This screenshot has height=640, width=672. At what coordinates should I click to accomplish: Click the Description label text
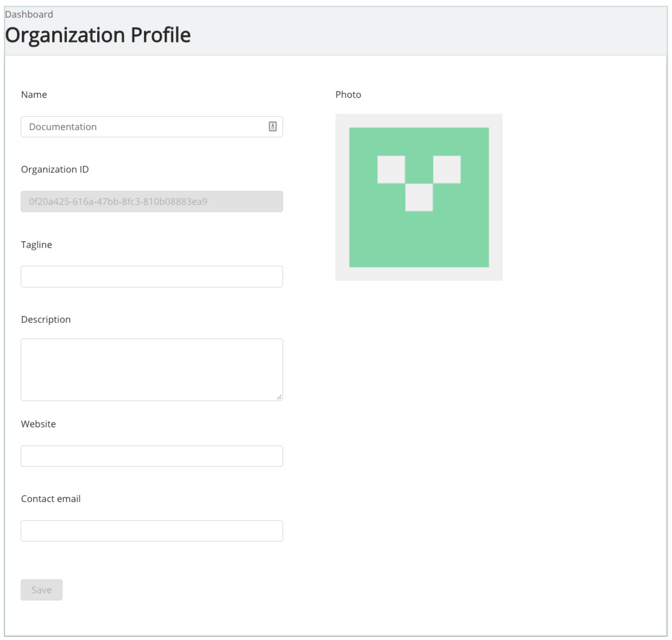(x=46, y=319)
